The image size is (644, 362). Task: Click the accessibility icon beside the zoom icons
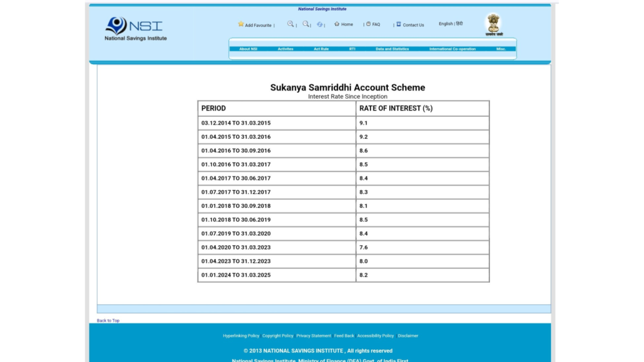[319, 25]
